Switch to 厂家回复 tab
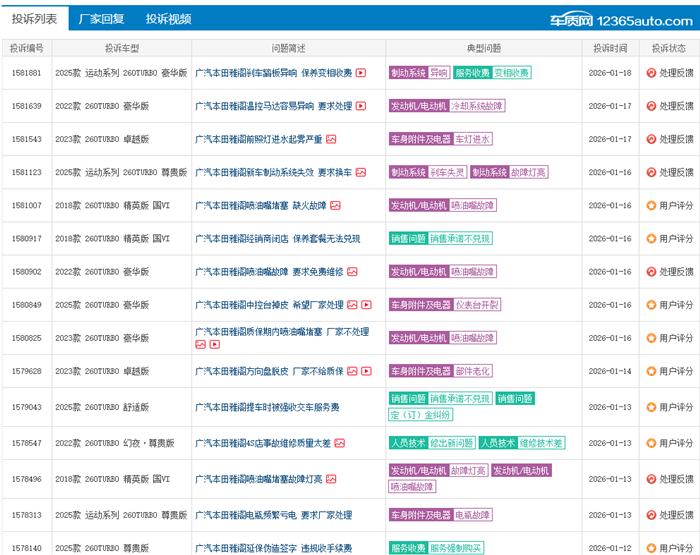 tap(102, 19)
